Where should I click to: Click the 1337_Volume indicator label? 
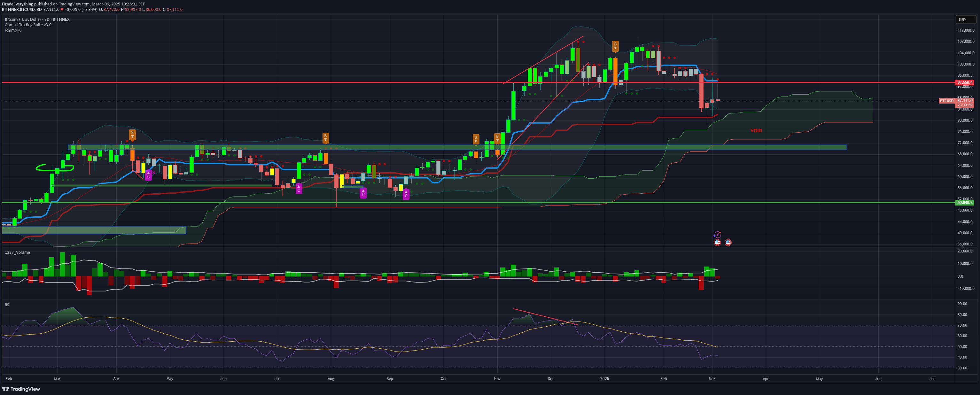pyautogui.click(x=17, y=252)
